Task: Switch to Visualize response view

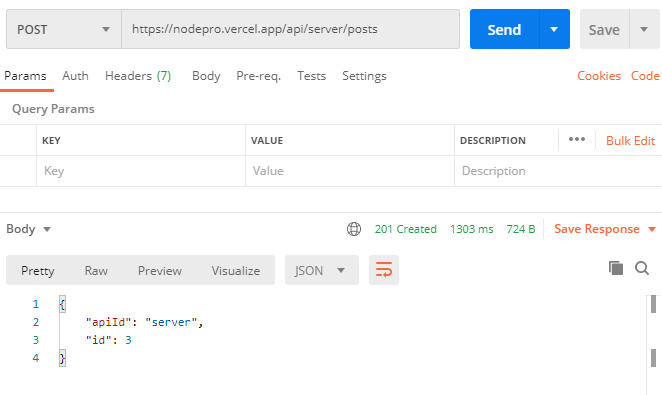Action: click(x=236, y=271)
